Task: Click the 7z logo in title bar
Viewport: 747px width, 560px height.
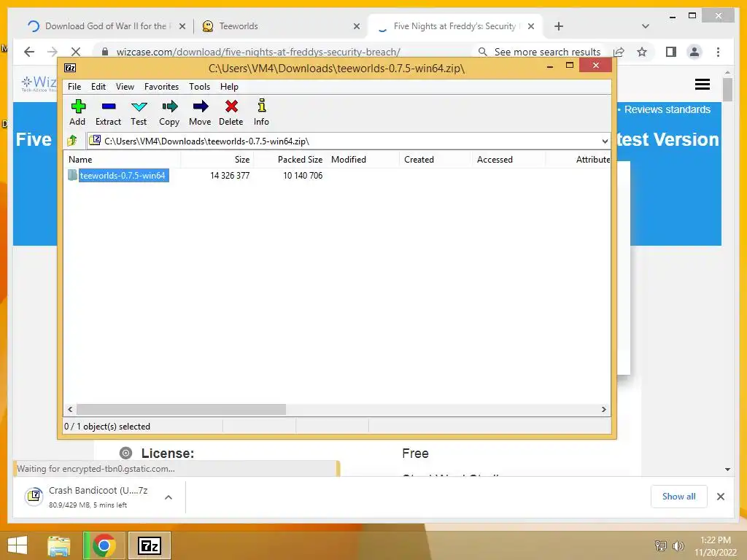Action: click(x=70, y=68)
